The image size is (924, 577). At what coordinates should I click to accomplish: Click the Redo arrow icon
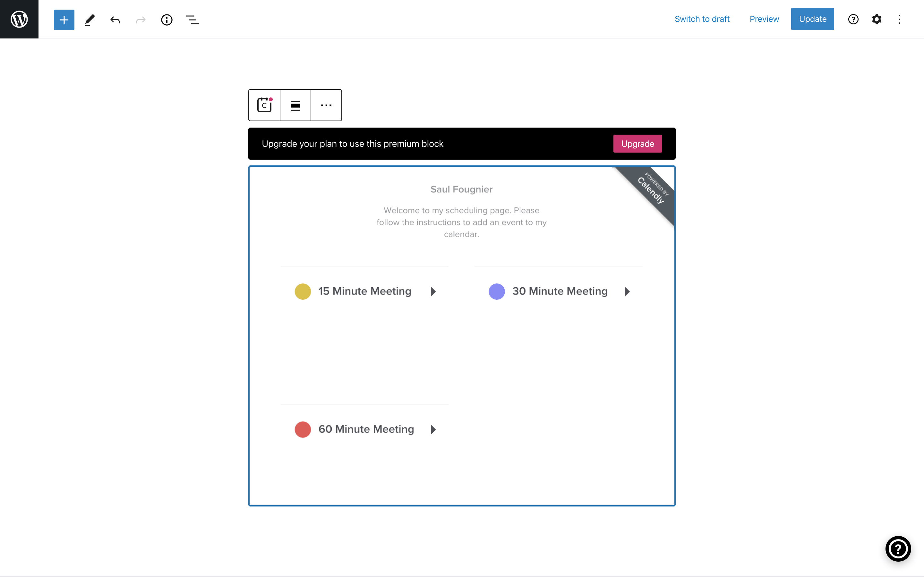141,20
